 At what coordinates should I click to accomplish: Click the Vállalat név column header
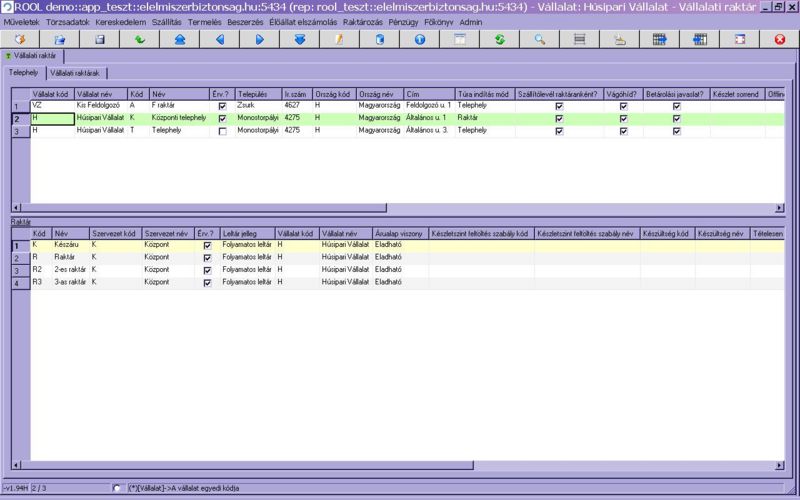pyautogui.click(x=100, y=94)
